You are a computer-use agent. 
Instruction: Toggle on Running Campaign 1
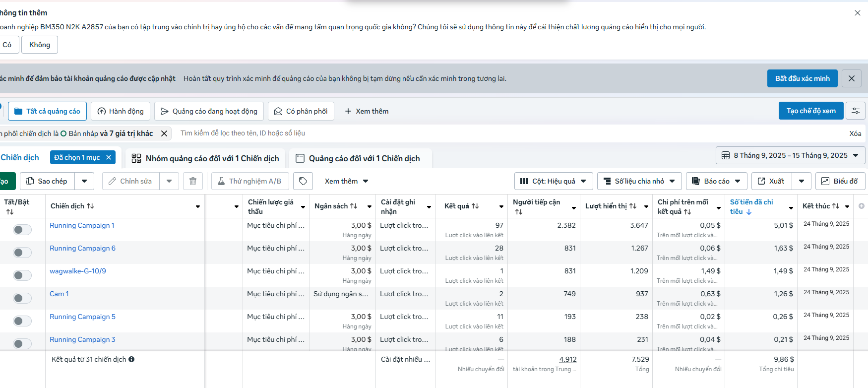[x=22, y=230]
